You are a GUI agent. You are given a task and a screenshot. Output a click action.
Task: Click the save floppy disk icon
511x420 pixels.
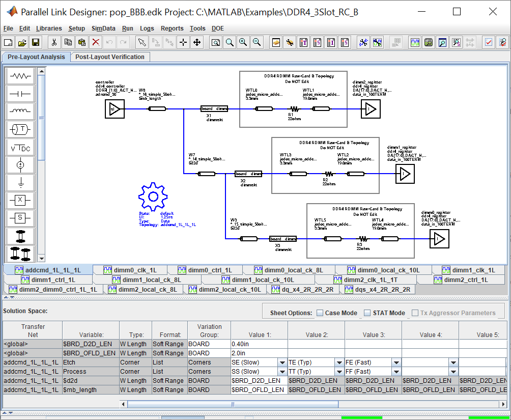pyautogui.click(x=36, y=42)
